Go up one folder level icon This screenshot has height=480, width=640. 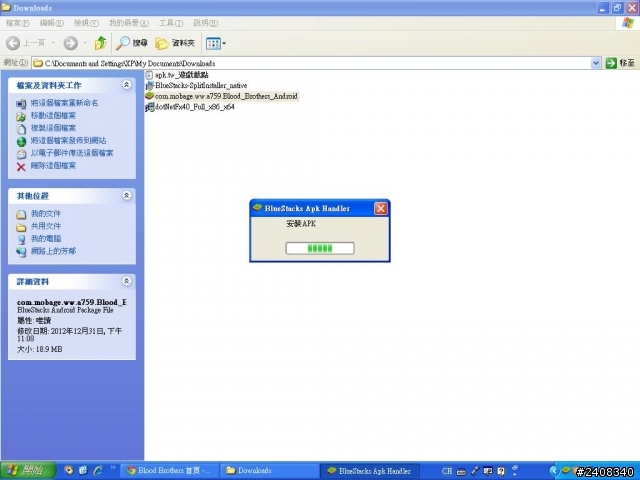[x=100, y=43]
